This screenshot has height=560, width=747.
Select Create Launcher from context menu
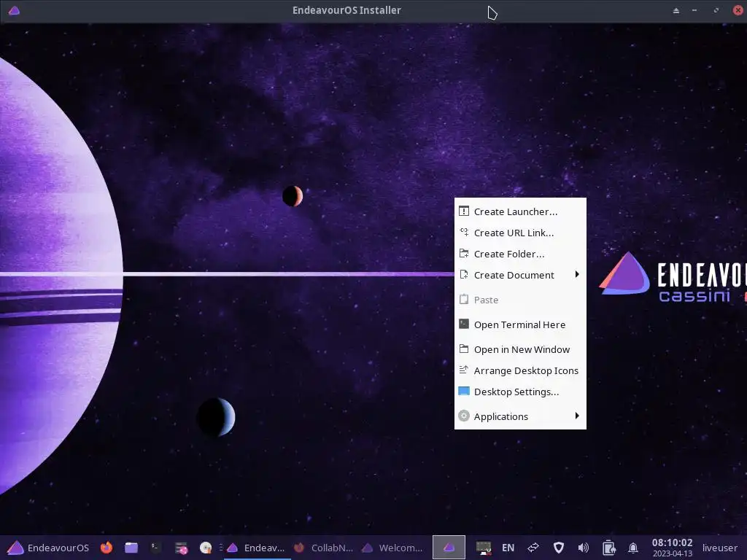[x=520, y=211]
